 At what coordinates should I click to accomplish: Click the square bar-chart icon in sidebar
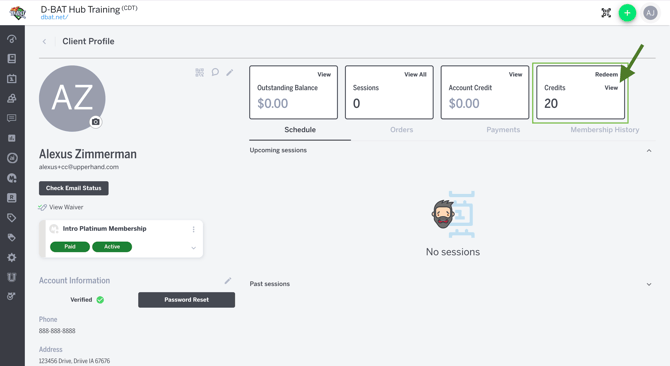point(12,138)
